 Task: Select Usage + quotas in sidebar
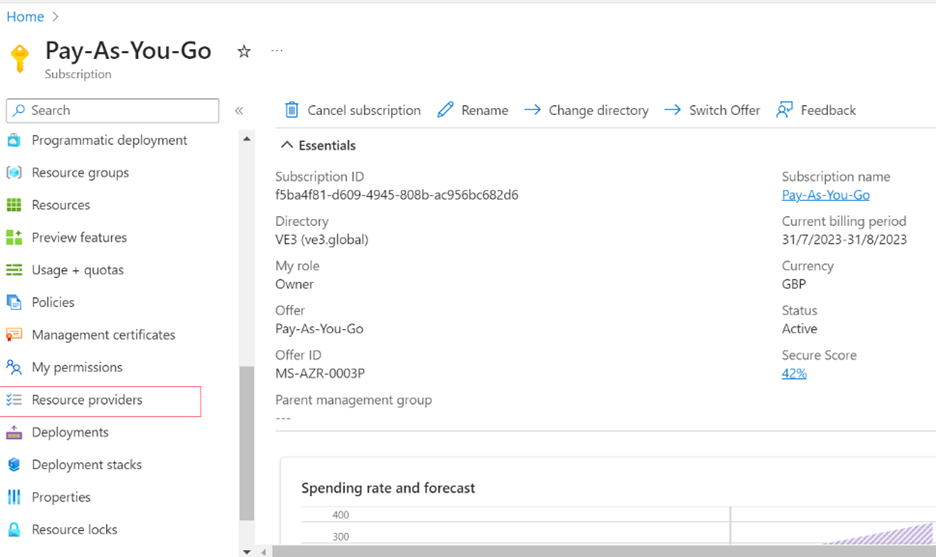[x=78, y=270]
